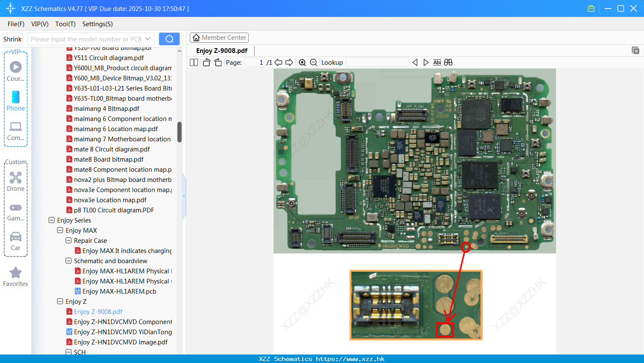
Task: Open the model search dropdown arrow
Action: pyautogui.click(x=148, y=39)
